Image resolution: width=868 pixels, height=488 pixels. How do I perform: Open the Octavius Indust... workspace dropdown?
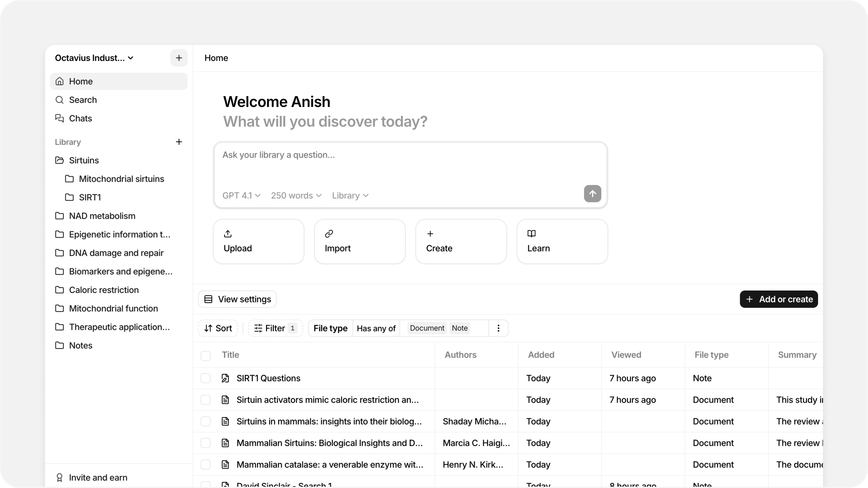pyautogui.click(x=94, y=58)
